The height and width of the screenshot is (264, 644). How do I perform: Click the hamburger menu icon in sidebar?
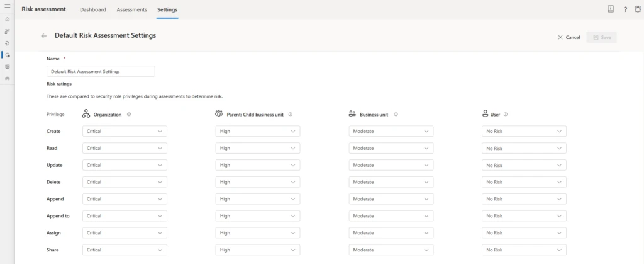point(7,7)
